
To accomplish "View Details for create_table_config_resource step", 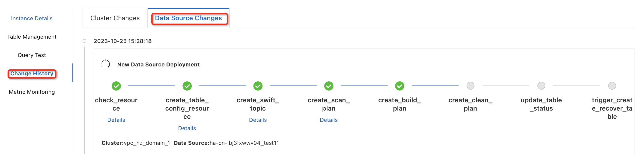I will point(187,128).
